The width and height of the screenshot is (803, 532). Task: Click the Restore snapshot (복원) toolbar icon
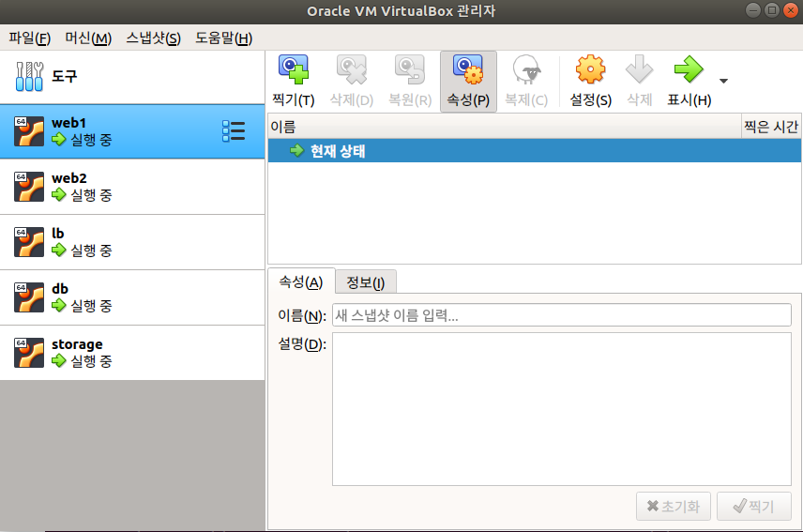pyautogui.click(x=410, y=69)
